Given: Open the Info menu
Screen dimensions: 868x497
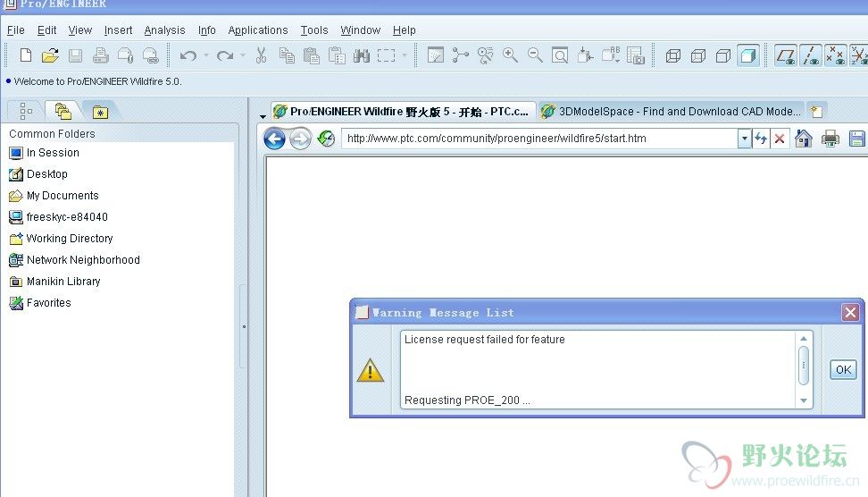Looking at the screenshot, I should pyautogui.click(x=206, y=29).
